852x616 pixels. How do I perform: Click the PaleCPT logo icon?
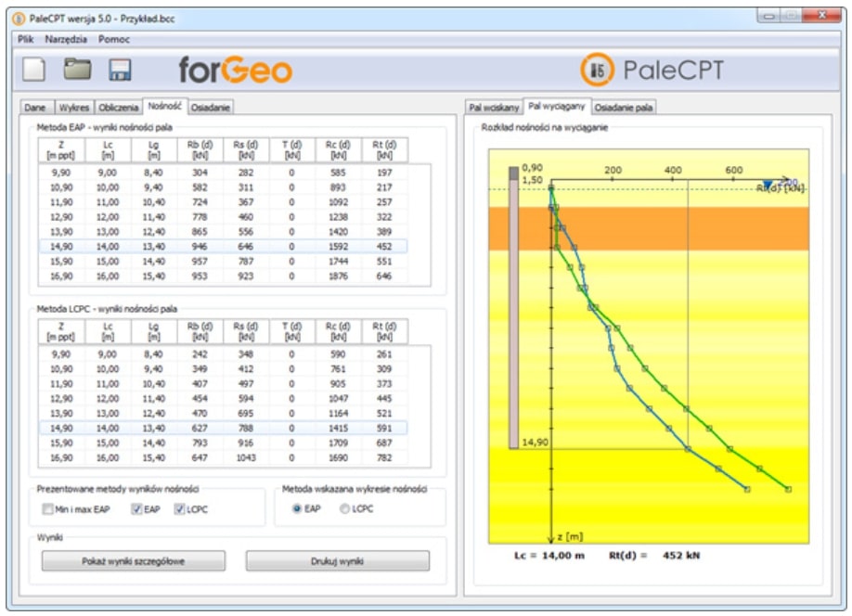[598, 71]
